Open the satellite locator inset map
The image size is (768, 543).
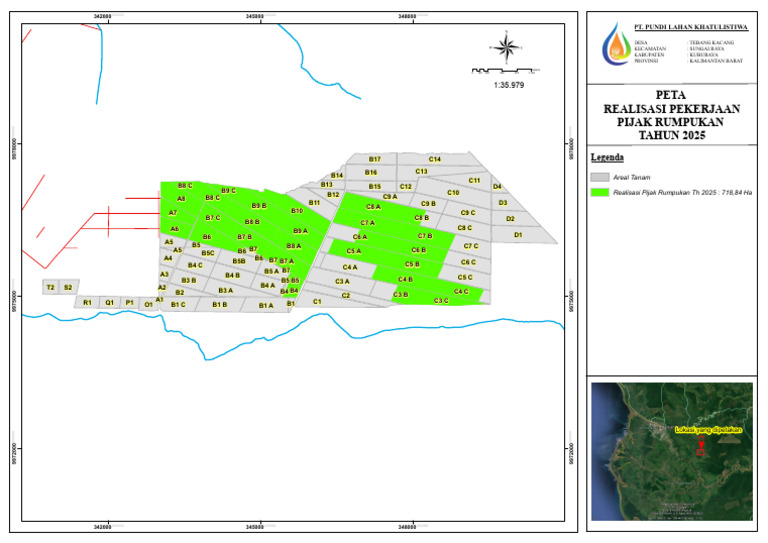click(x=672, y=451)
